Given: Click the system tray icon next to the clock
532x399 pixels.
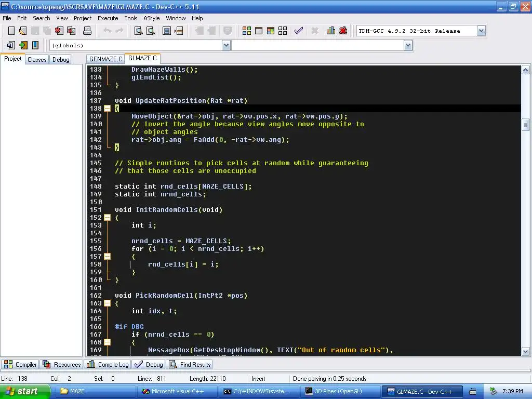Looking at the screenshot, I should click(494, 391).
